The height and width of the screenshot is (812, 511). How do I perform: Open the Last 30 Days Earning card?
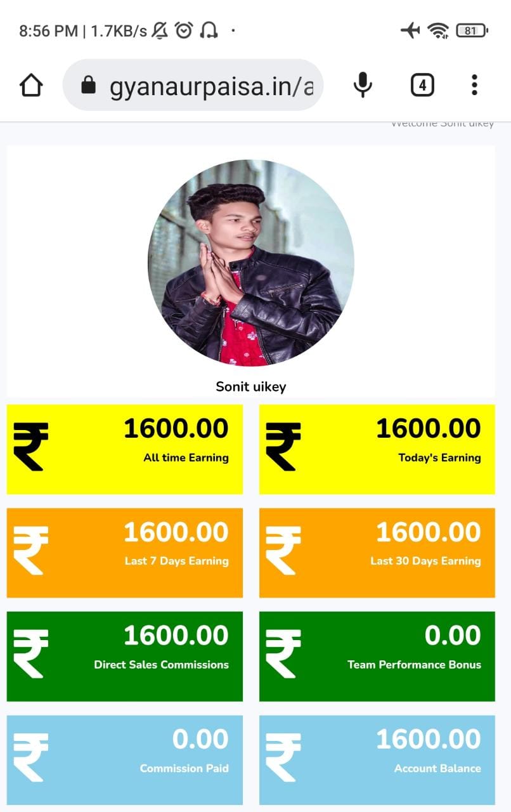click(x=377, y=553)
